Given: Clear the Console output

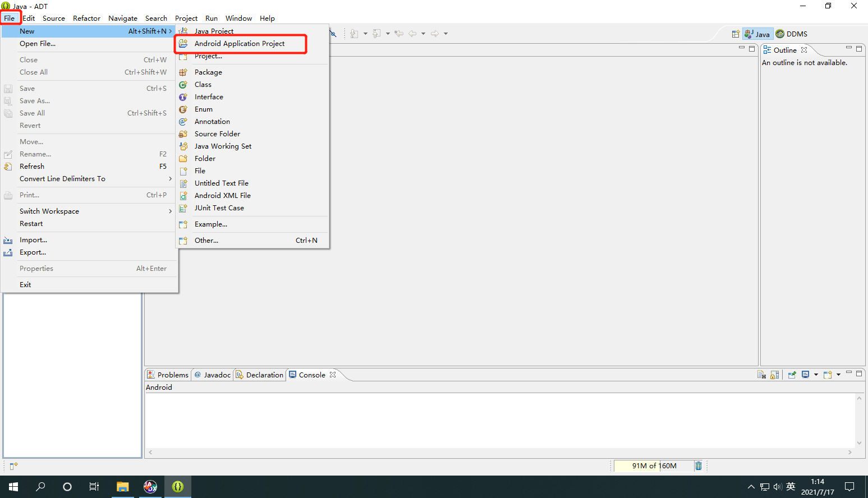Looking at the screenshot, I should click(x=761, y=375).
